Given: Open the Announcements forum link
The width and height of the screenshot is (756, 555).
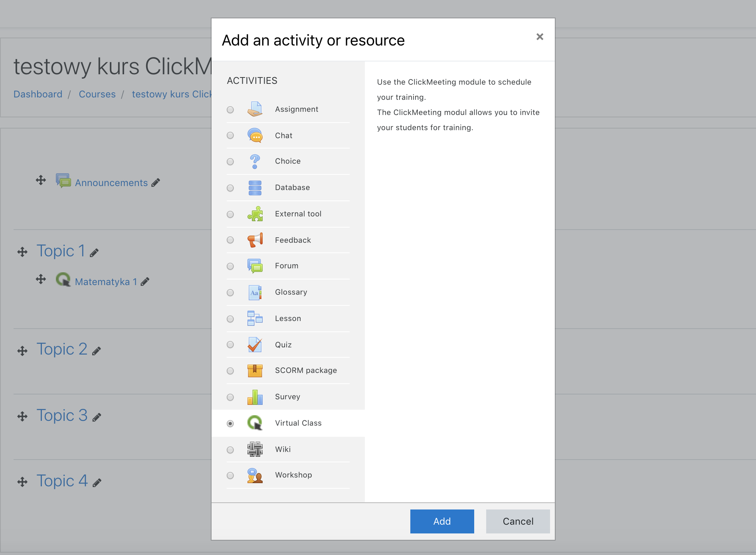Looking at the screenshot, I should click(x=111, y=183).
